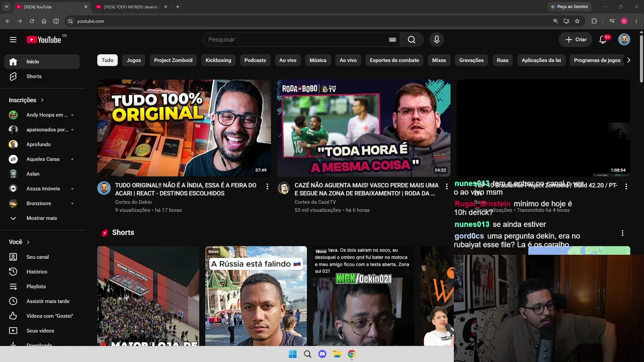Select the Esportes de combate chip
This screenshot has height=362, width=644.
coord(394,60)
